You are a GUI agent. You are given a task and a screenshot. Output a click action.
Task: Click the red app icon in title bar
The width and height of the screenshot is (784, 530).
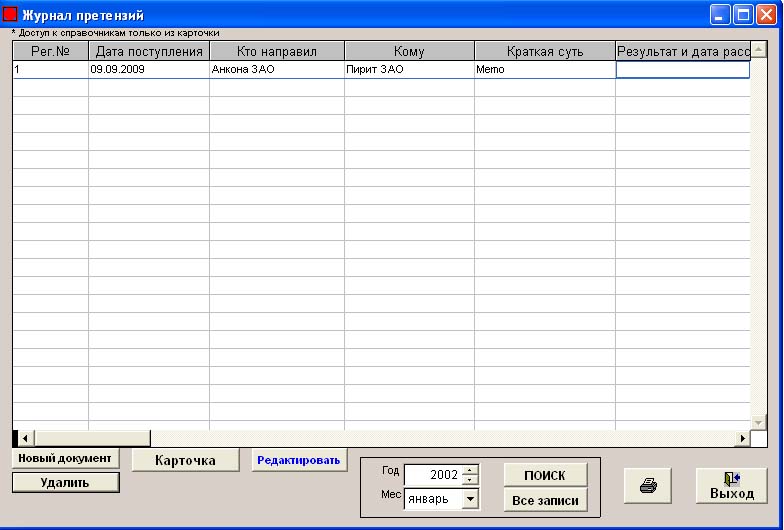tap(12, 15)
